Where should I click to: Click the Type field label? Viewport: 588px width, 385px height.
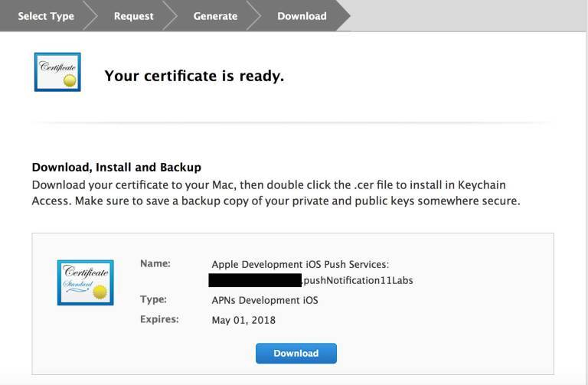pyautogui.click(x=153, y=299)
